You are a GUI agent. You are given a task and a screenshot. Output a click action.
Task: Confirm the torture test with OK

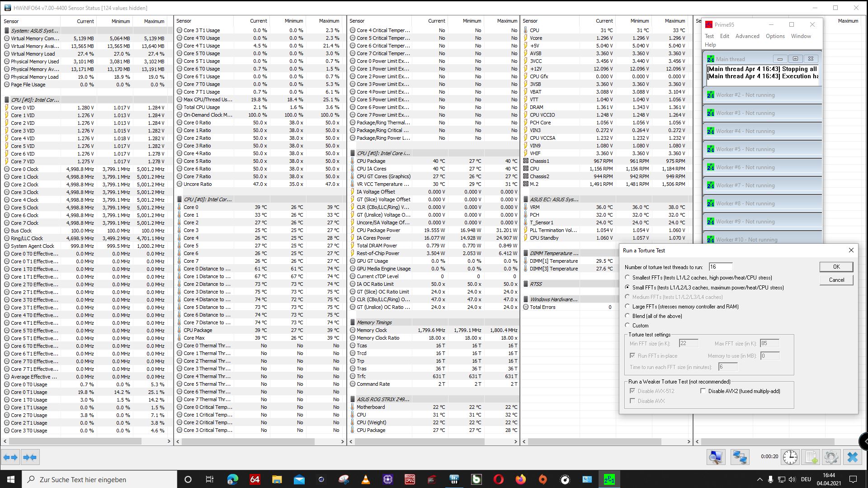tap(836, 267)
